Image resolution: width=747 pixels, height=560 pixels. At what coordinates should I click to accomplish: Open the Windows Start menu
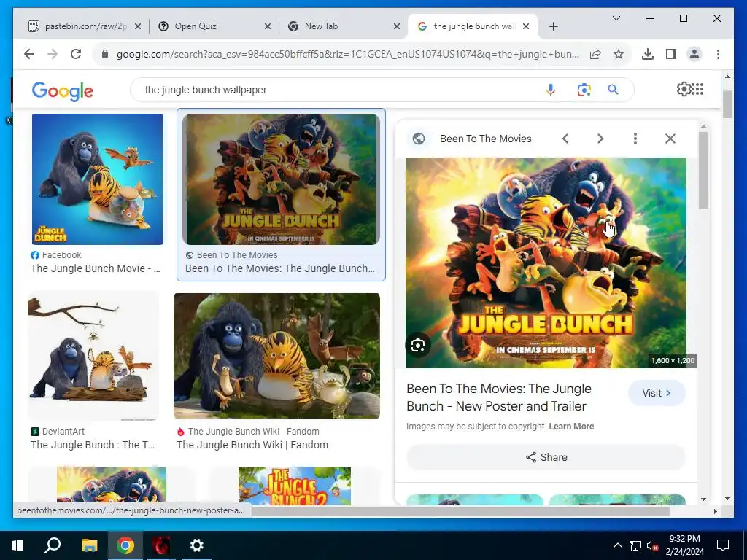point(18,545)
